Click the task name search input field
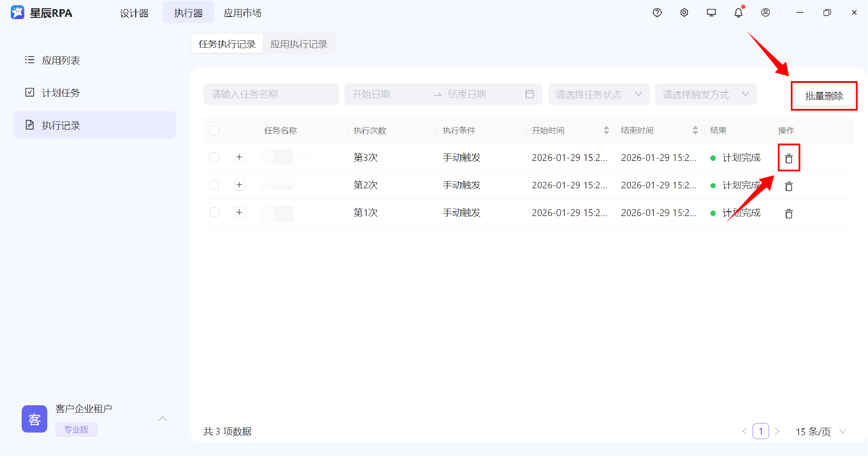 (x=271, y=94)
